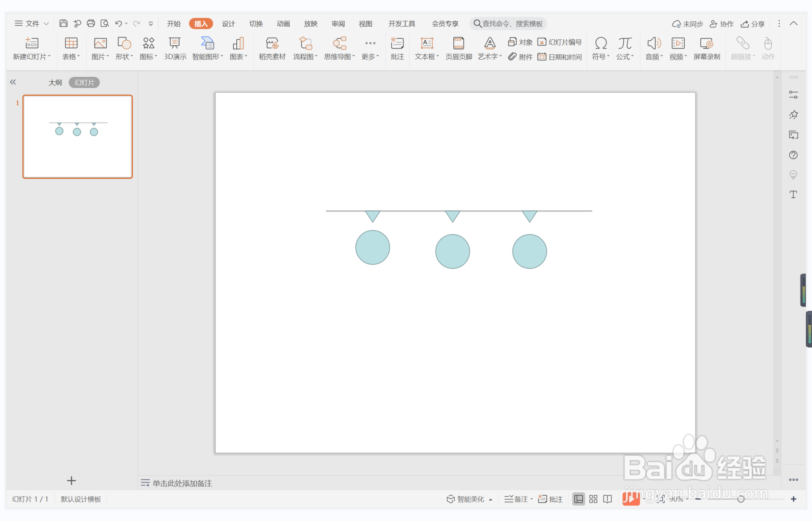Expand the 文件 file menu
Screen dimensions: 812x521
[x=32, y=23]
